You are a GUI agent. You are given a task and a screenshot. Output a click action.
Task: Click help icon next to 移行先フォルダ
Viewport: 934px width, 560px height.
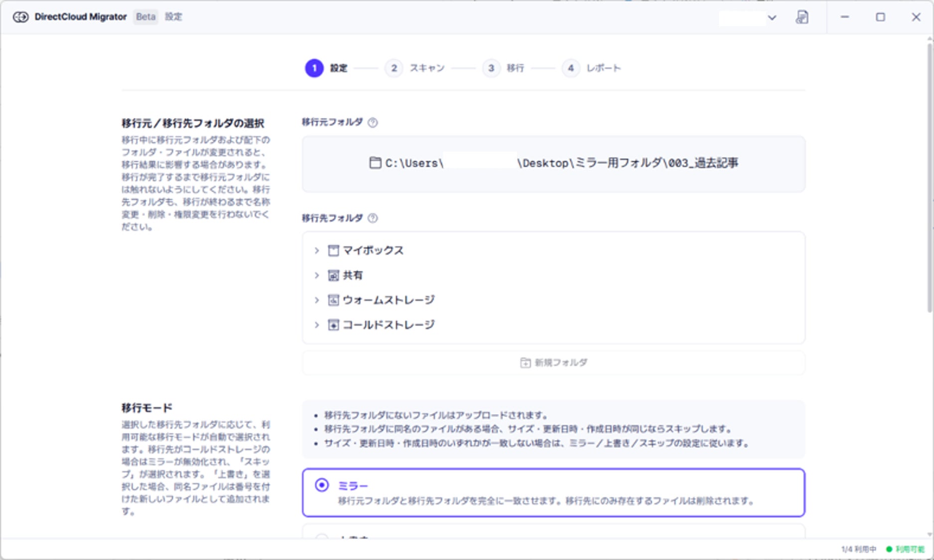pos(373,218)
